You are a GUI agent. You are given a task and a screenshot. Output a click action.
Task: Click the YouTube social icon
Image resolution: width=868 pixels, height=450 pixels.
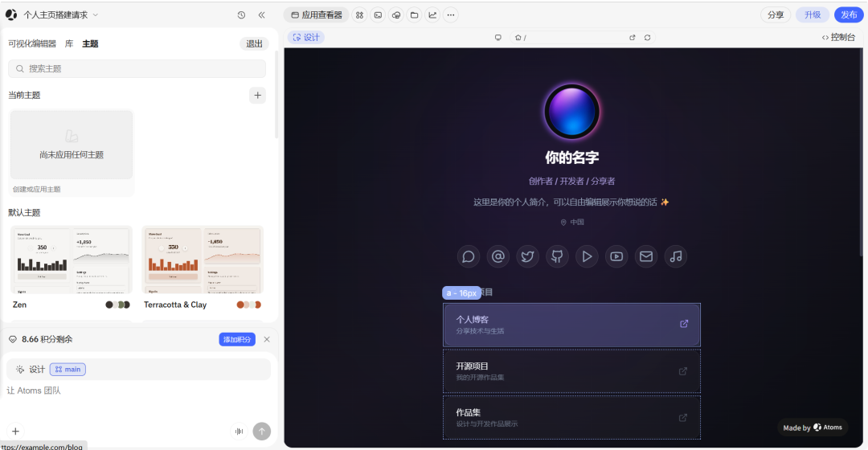click(616, 256)
